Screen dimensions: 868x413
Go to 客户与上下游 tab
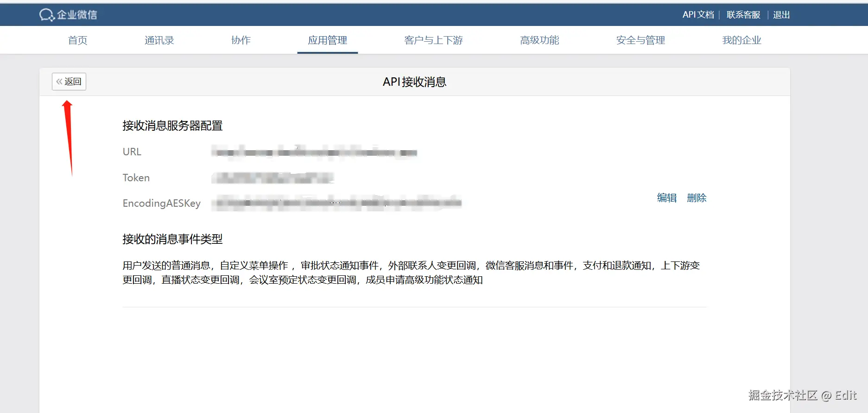point(433,40)
